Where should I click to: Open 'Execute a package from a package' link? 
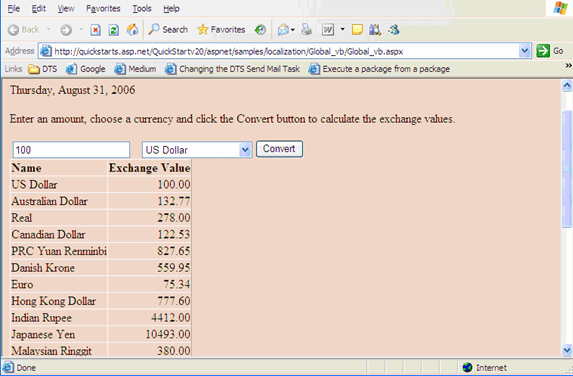pyautogui.click(x=379, y=69)
